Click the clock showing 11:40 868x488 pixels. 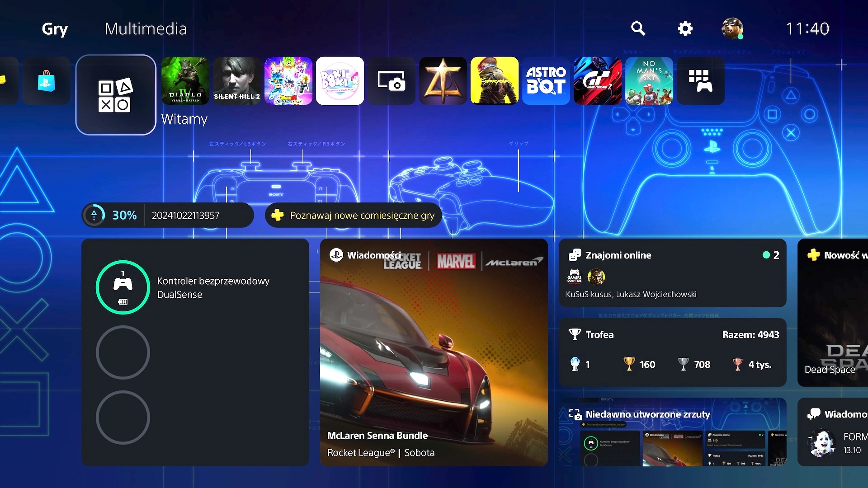click(807, 29)
